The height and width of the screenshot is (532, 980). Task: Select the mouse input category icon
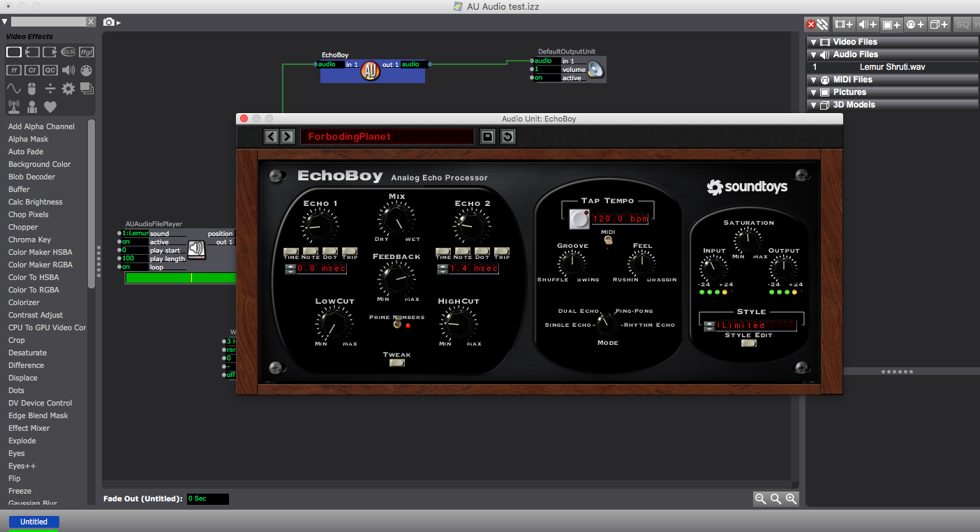[32, 89]
